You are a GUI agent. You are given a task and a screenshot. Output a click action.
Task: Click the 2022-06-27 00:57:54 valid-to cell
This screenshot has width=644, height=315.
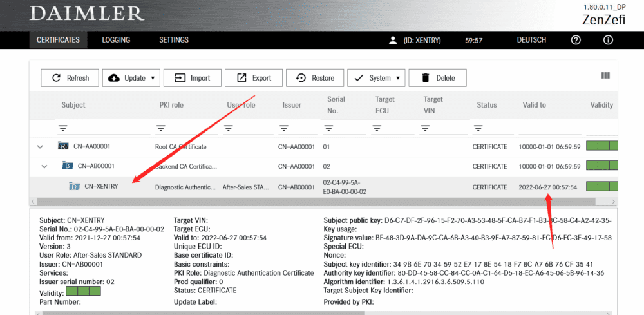(x=547, y=187)
